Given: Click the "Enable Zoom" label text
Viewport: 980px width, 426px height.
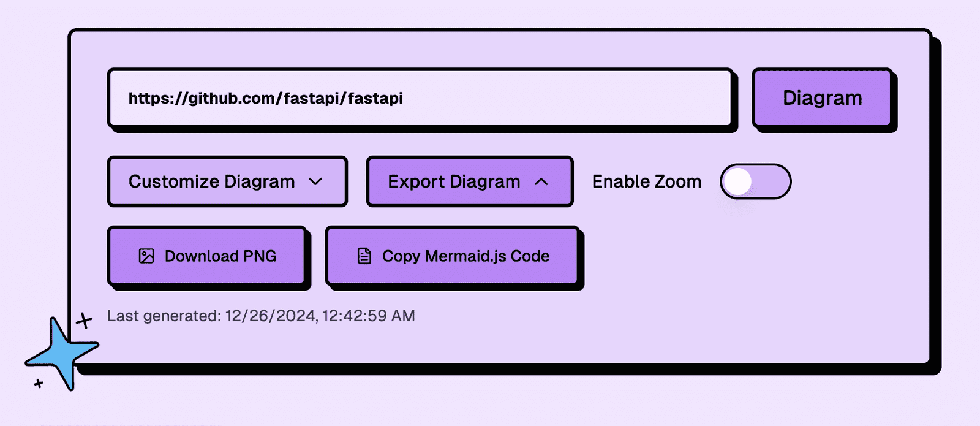Looking at the screenshot, I should point(646,181).
